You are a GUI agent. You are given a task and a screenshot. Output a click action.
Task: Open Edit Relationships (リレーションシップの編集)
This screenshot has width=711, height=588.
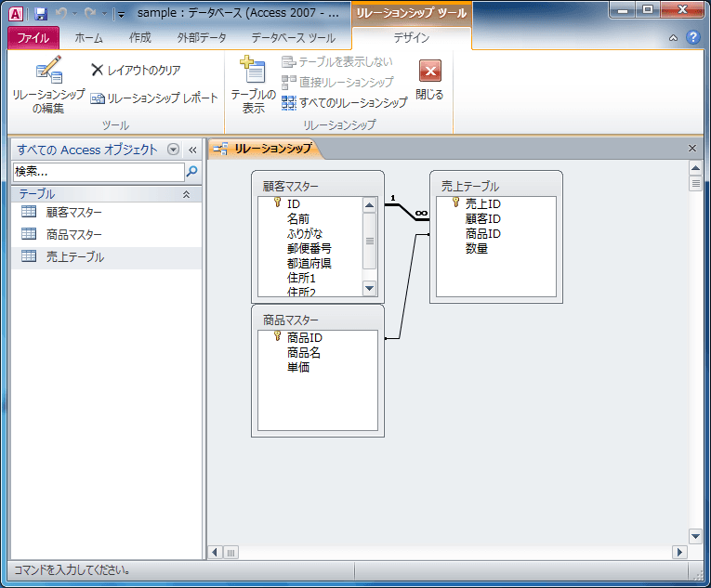(48, 85)
